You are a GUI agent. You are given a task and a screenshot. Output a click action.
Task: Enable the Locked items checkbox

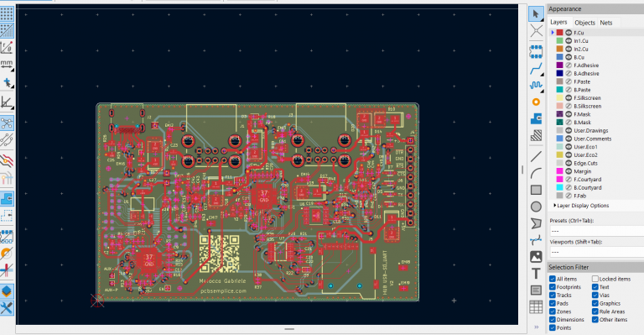point(595,279)
